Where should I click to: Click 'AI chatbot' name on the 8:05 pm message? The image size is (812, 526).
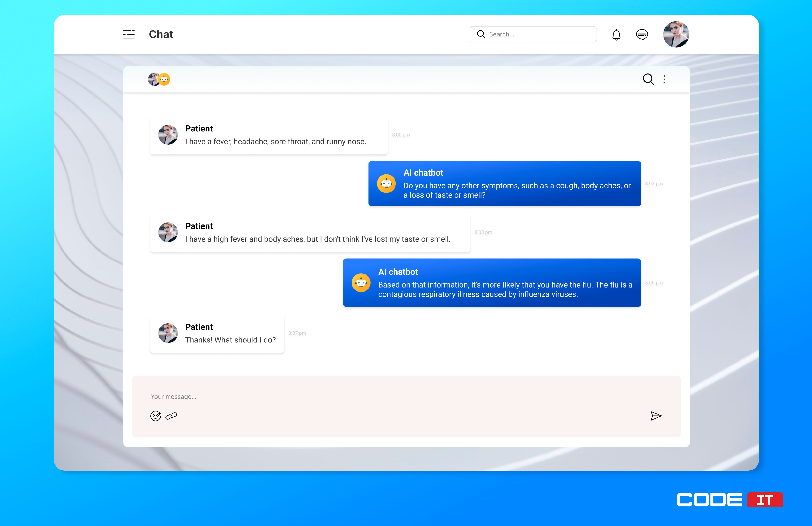(x=398, y=272)
